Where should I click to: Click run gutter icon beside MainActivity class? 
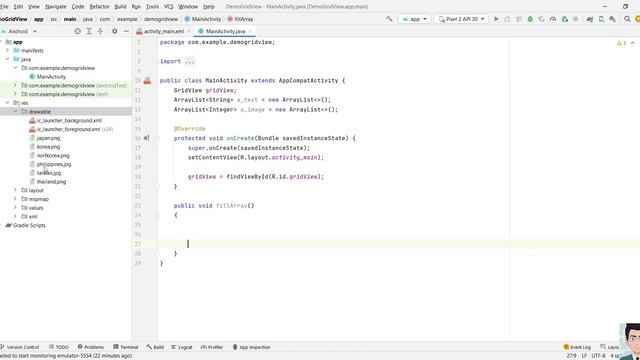(147, 81)
